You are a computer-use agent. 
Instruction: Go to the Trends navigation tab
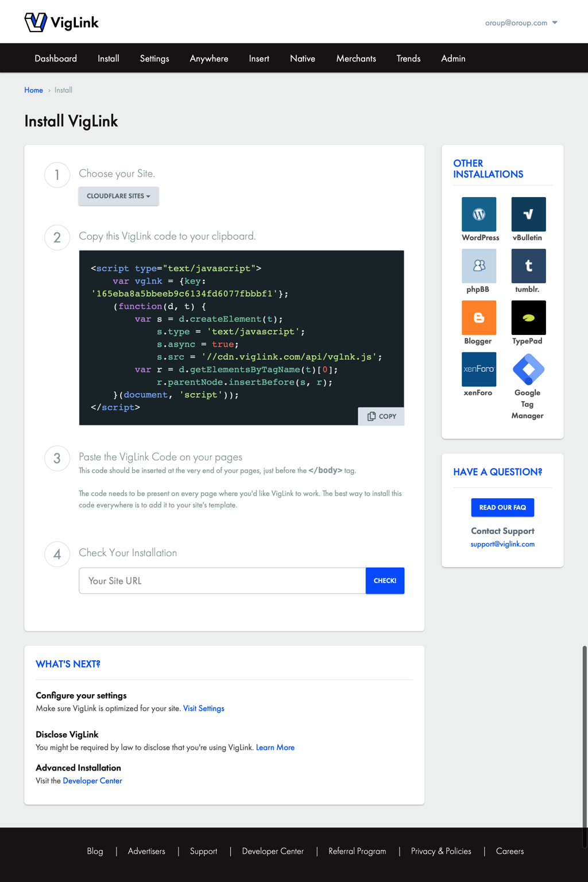[408, 59]
